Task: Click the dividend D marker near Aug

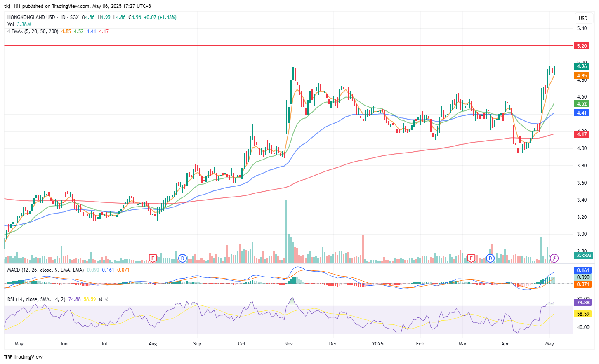Action: point(182,258)
